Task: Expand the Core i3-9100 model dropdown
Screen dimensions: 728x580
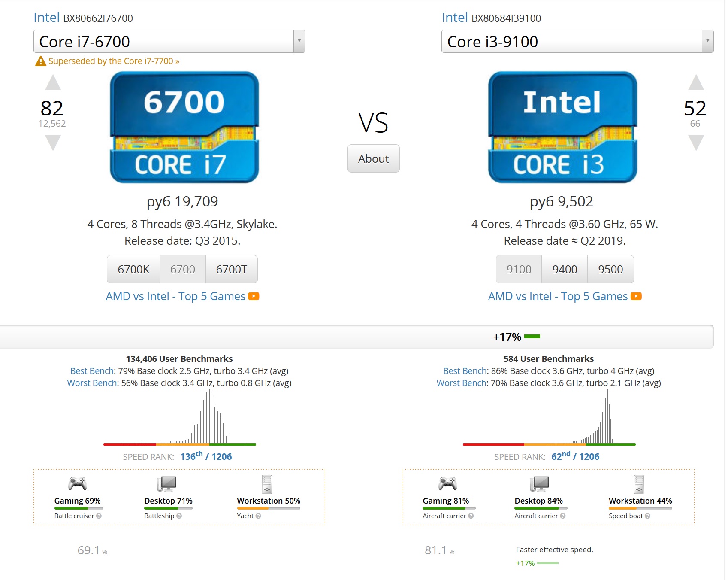Action: point(707,41)
